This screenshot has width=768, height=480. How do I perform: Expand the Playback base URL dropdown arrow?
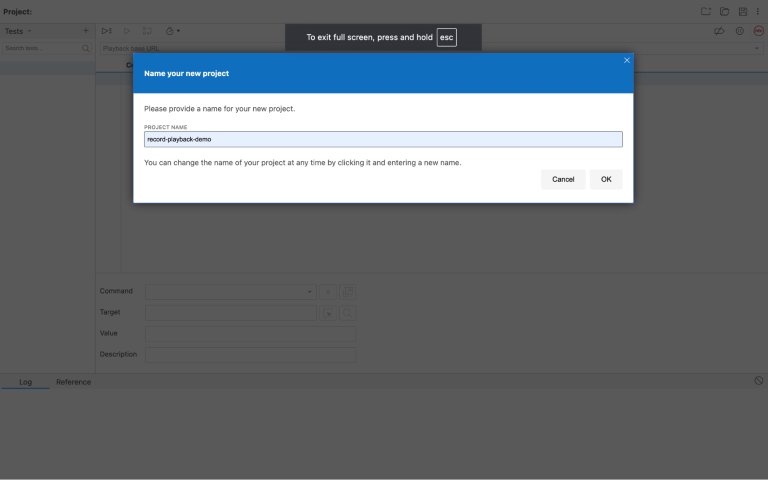tap(757, 48)
